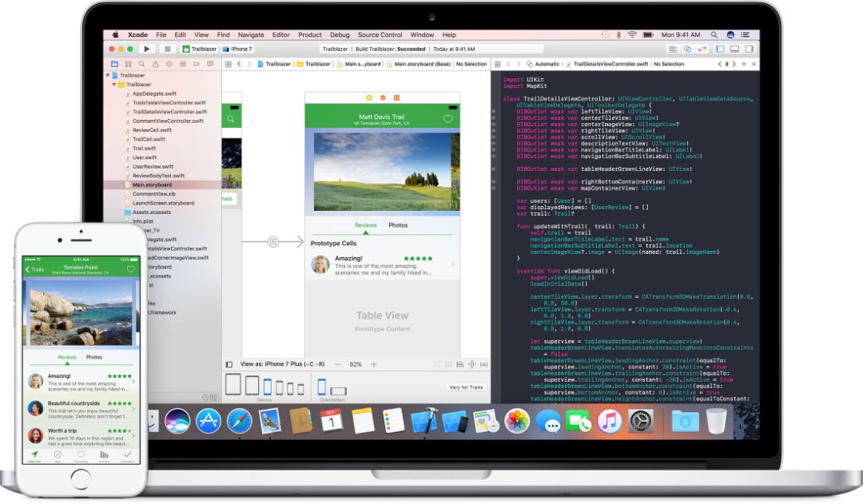Open the Breakpoint navigator icon
Screen dimensions: 863x504
(196, 65)
